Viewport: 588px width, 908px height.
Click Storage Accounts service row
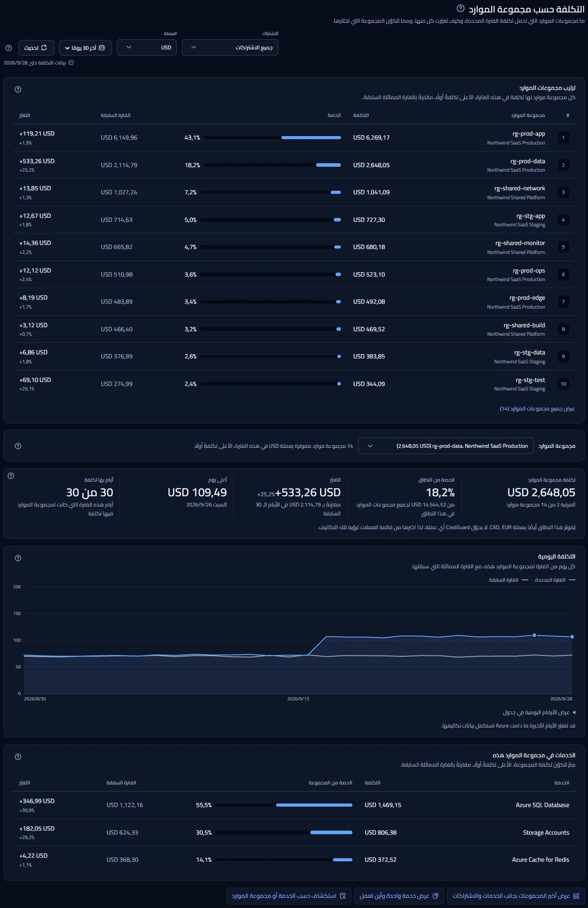point(294,832)
